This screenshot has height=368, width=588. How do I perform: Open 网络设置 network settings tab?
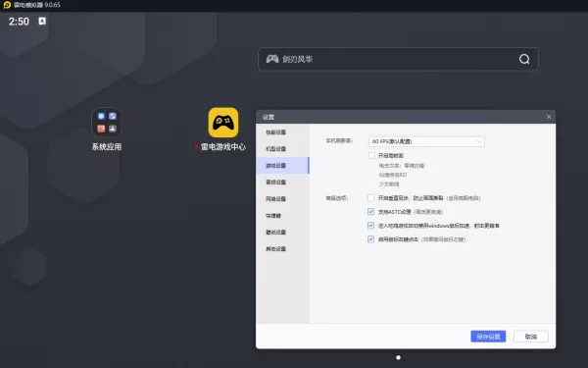(283, 198)
